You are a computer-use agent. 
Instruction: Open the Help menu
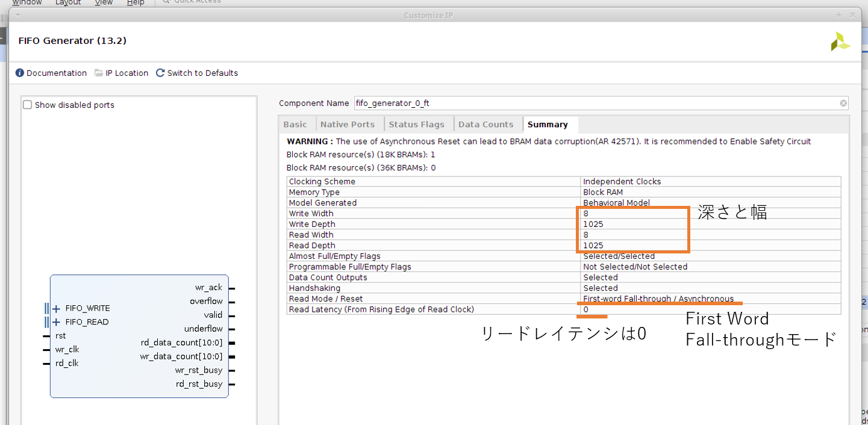coord(136,2)
